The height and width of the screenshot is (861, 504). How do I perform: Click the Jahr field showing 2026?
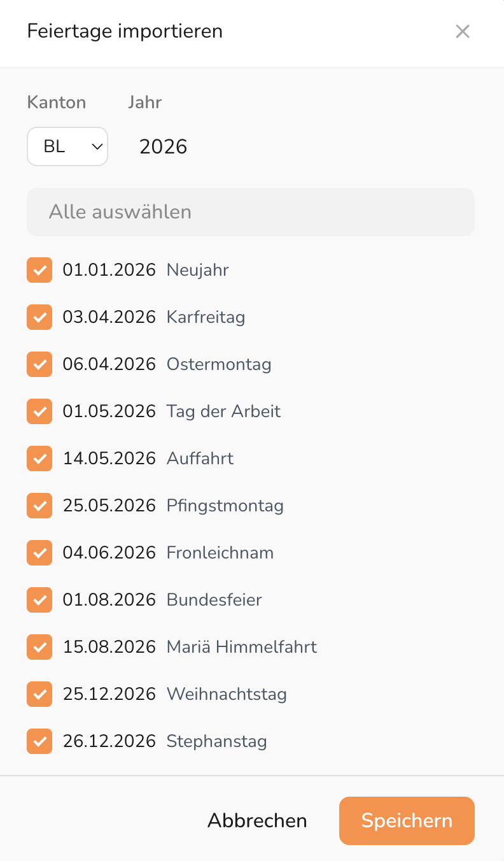164,147
